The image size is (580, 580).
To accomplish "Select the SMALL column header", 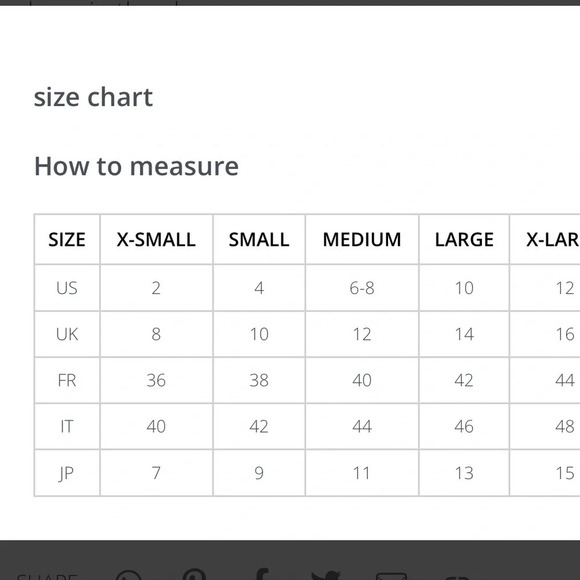I will (259, 239).
